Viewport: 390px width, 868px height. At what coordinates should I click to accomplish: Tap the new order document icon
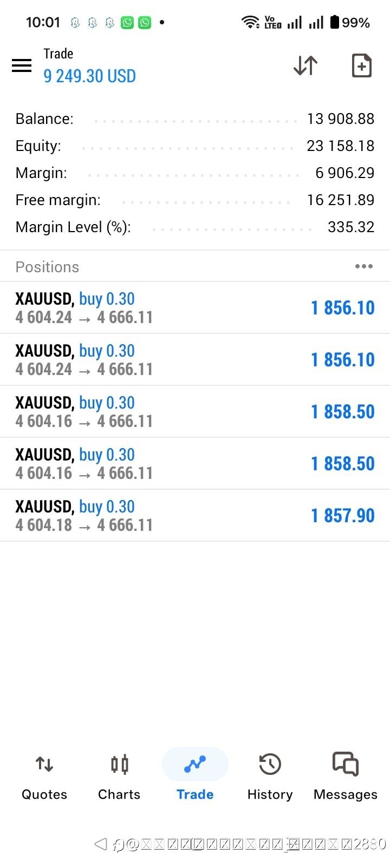click(x=361, y=65)
